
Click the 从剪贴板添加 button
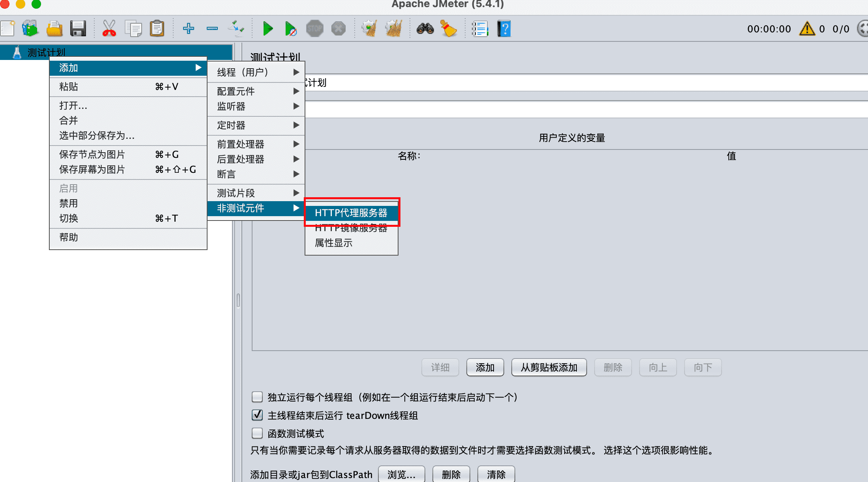pos(549,367)
